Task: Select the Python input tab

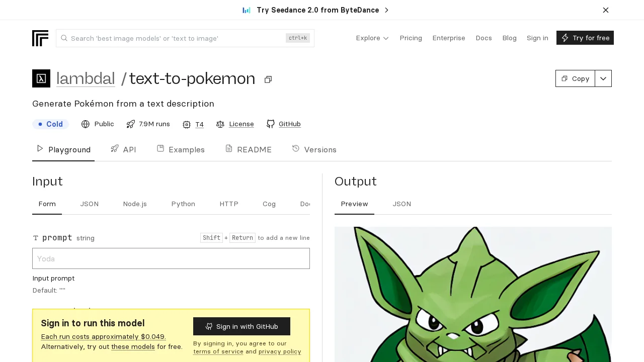Action: tap(183, 204)
